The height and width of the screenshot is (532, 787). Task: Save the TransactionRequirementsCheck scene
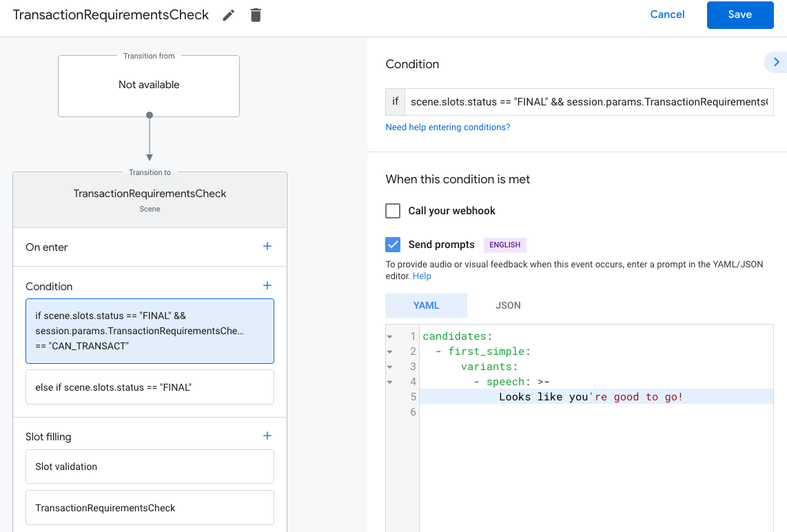click(x=740, y=14)
